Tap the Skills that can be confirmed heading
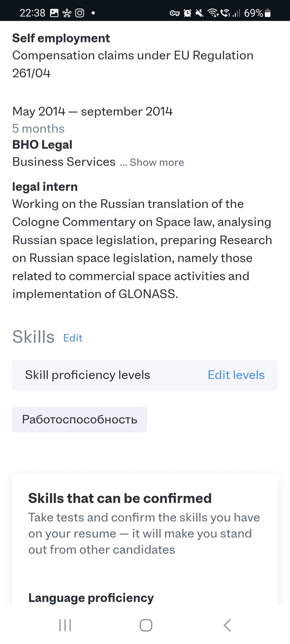The width and height of the screenshot is (290, 644). pyautogui.click(x=120, y=498)
